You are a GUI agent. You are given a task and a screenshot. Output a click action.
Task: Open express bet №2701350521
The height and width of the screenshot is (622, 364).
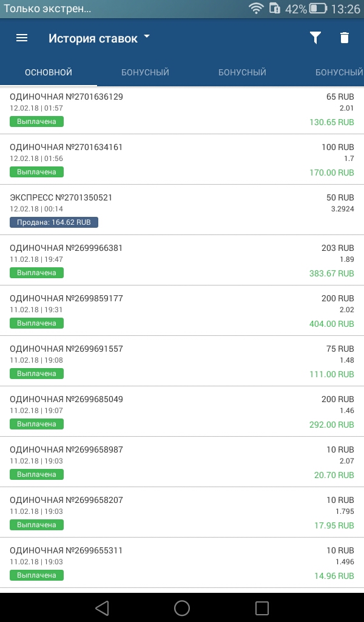tap(61, 197)
